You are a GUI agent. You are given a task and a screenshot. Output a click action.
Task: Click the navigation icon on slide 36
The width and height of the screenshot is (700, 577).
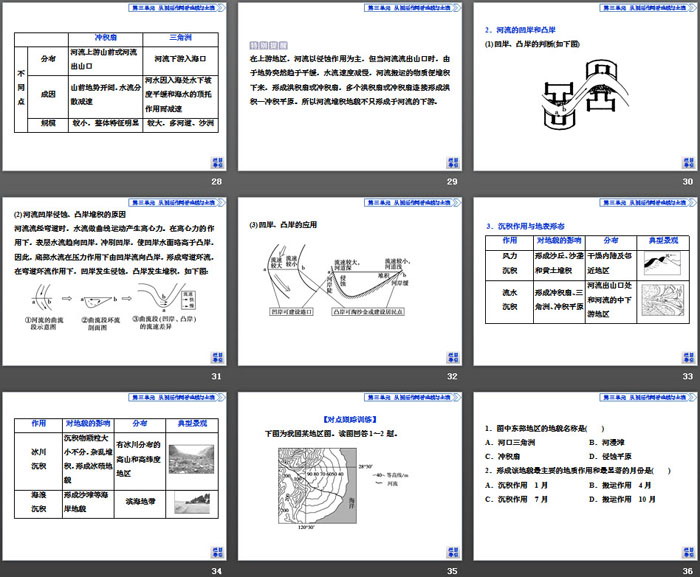click(x=689, y=552)
